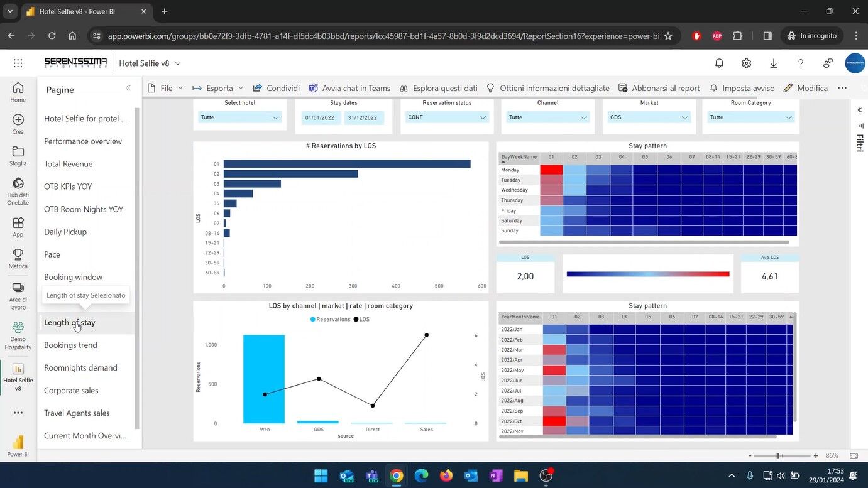Open the Power BI app launcher grid
Image resolution: width=868 pixels, height=488 pixels.
click(x=18, y=63)
